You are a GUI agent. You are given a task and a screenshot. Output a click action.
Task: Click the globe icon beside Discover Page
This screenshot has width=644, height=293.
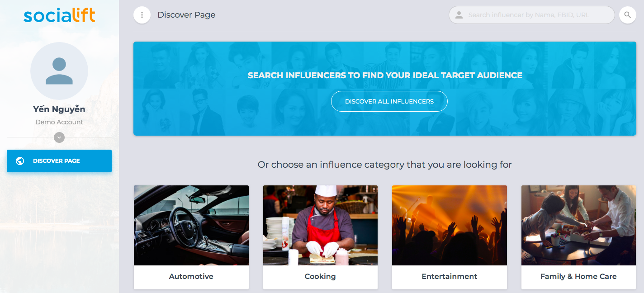[20, 161]
